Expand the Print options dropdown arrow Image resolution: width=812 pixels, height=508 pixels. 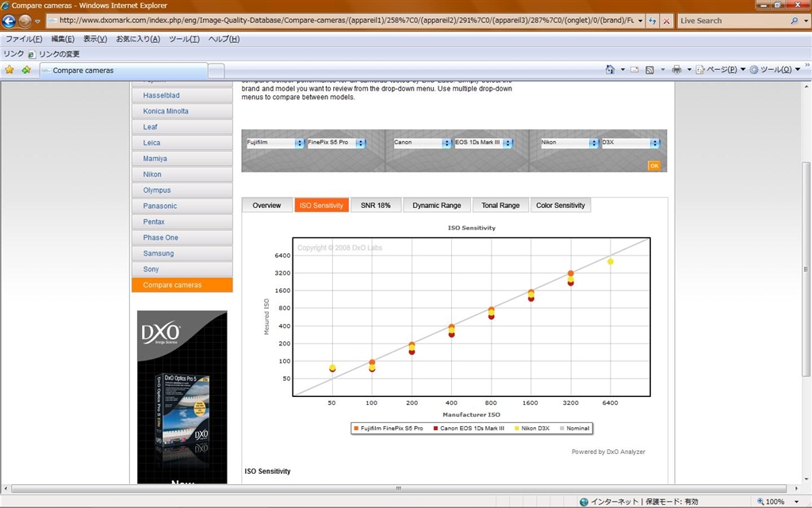click(689, 70)
